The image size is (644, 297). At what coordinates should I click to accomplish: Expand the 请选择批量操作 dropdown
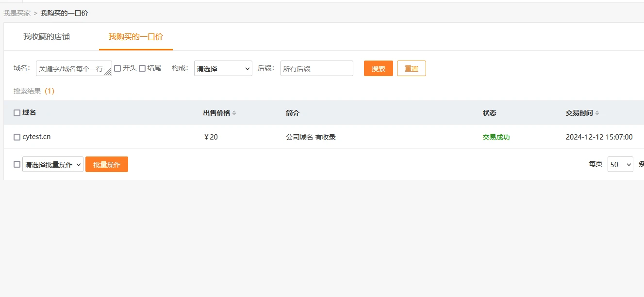click(x=53, y=164)
